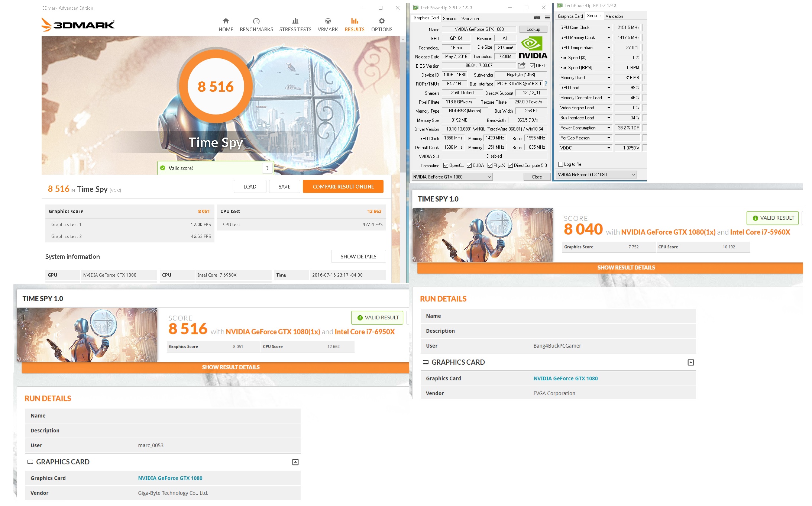The width and height of the screenshot is (812, 506).
Task: Go to VRMark icon
Action: click(328, 21)
